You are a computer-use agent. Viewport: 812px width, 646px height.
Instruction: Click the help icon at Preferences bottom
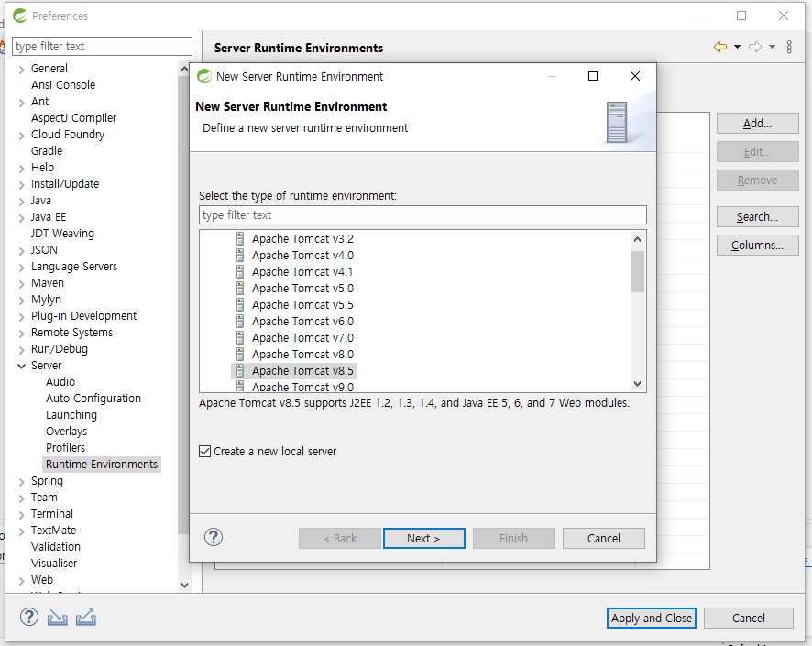tap(29, 617)
